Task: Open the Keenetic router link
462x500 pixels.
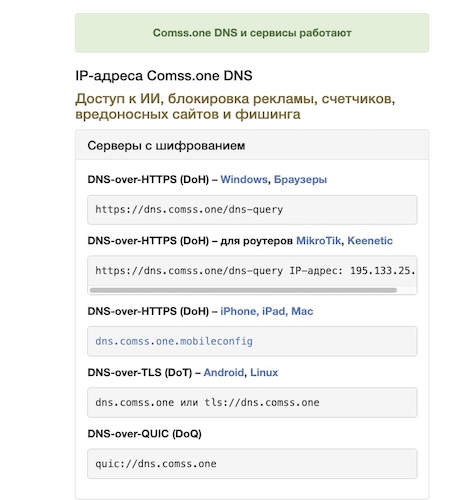Action: point(370,241)
